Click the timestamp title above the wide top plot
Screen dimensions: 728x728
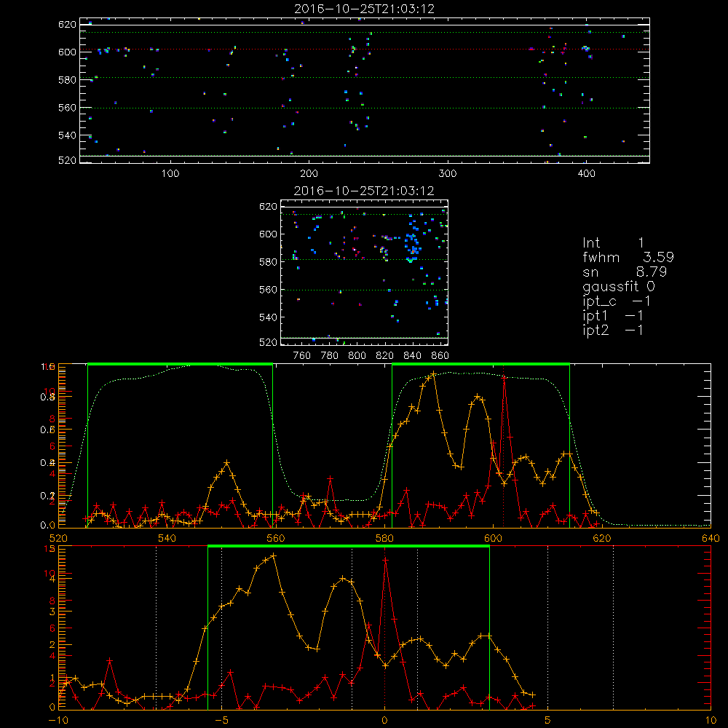point(365,9)
